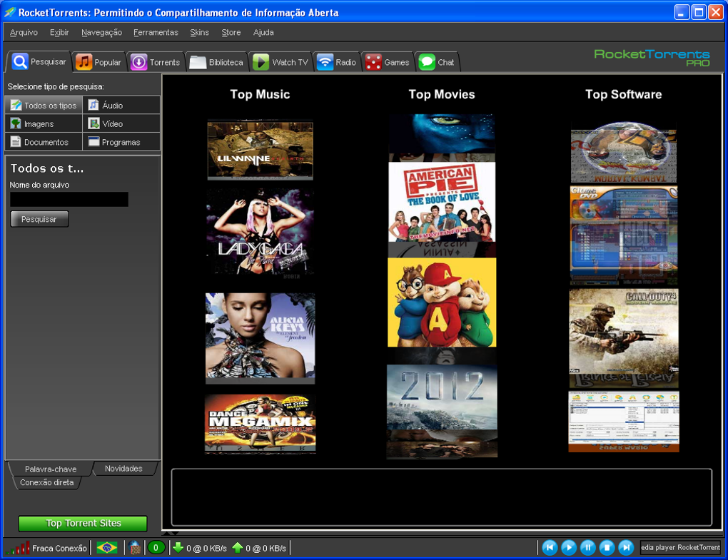Click the Pesquisar search button
The image size is (728, 560).
39,220
